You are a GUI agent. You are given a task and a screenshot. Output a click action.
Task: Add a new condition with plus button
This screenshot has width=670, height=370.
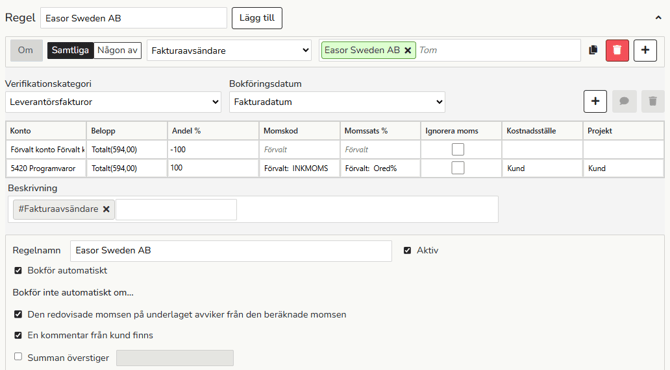(x=645, y=50)
